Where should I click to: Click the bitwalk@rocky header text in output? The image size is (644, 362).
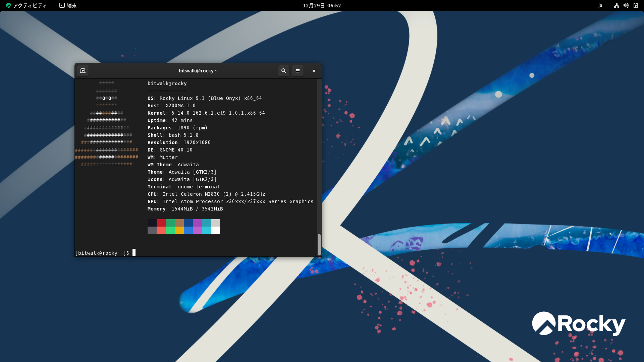pos(167,83)
